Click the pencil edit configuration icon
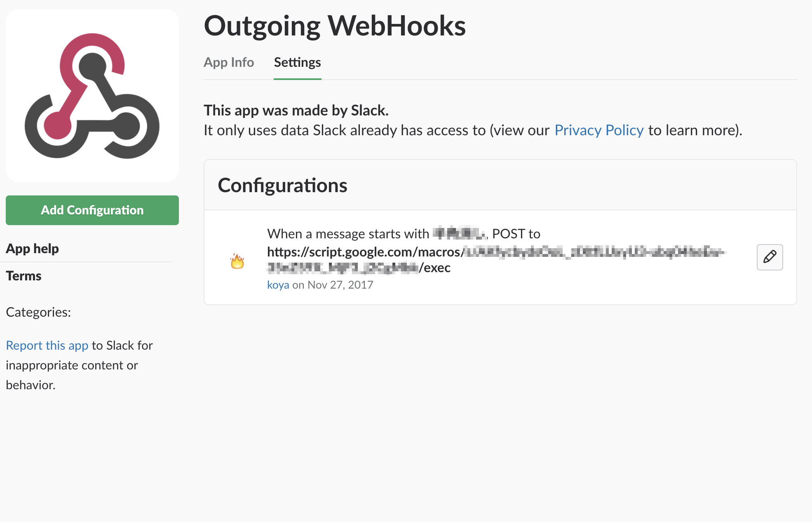This screenshot has height=522, width=812. click(769, 257)
